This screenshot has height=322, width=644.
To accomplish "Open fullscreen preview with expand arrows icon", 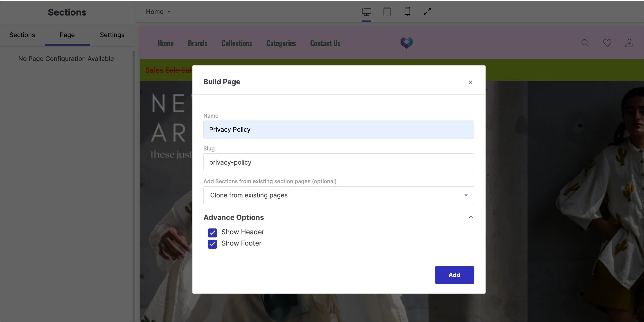I will point(428,11).
